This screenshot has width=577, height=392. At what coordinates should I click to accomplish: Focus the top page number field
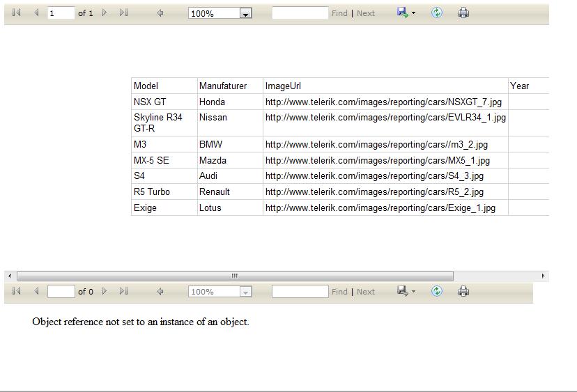pyautogui.click(x=61, y=13)
